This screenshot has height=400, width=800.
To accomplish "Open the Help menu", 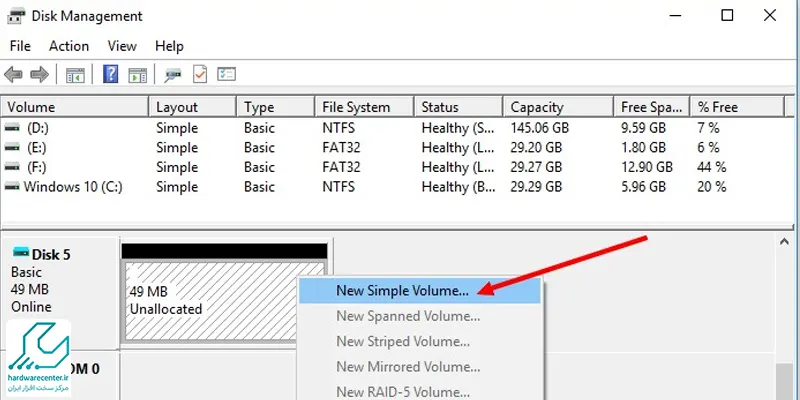I will tap(170, 46).
